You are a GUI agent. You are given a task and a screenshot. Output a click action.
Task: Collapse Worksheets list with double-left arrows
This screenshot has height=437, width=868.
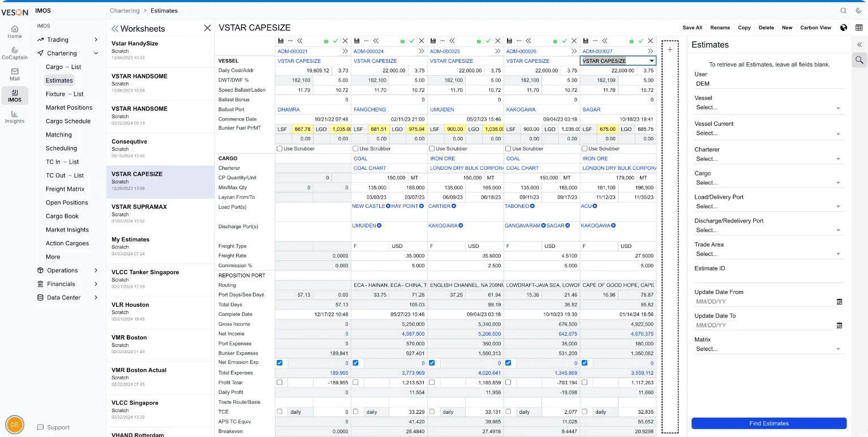[x=114, y=28]
